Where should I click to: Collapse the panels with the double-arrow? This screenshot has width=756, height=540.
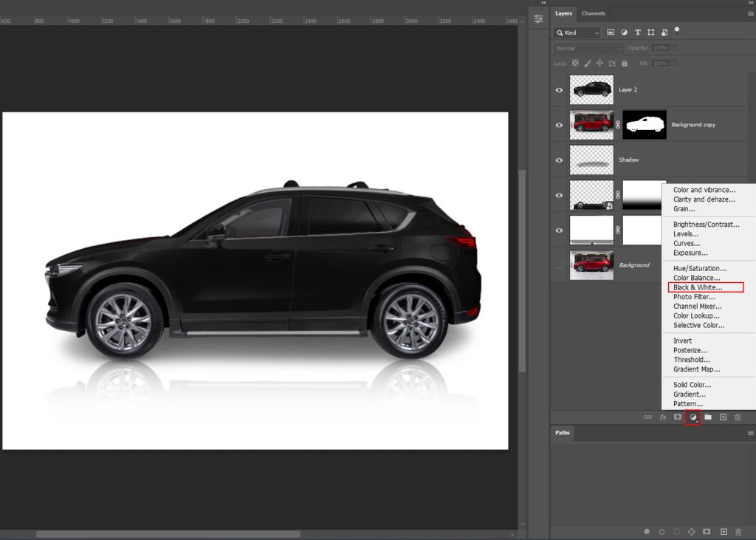[x=750, y=3]
